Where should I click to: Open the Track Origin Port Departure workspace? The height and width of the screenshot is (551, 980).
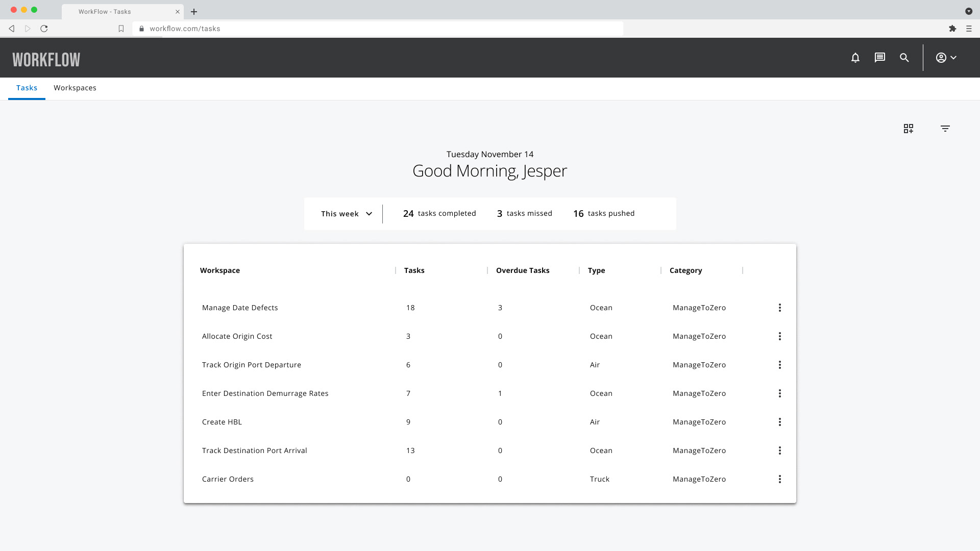(x=252, y=365)
